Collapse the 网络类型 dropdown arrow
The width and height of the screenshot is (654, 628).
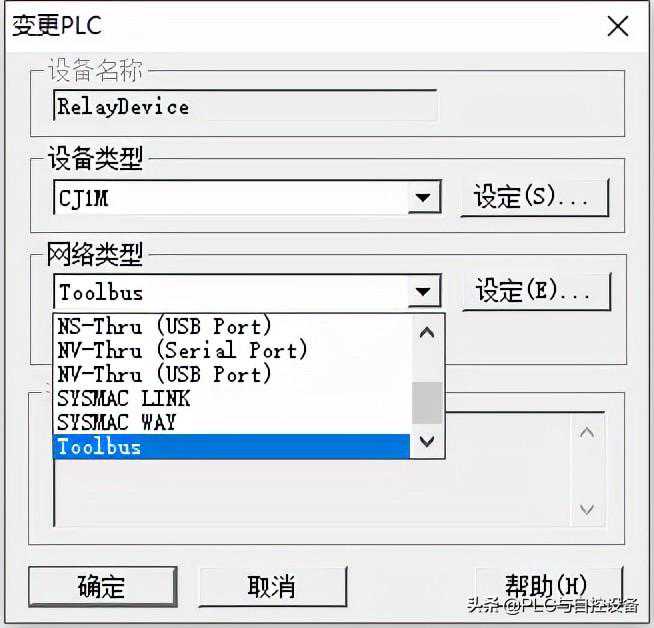(x=424, y=292)
